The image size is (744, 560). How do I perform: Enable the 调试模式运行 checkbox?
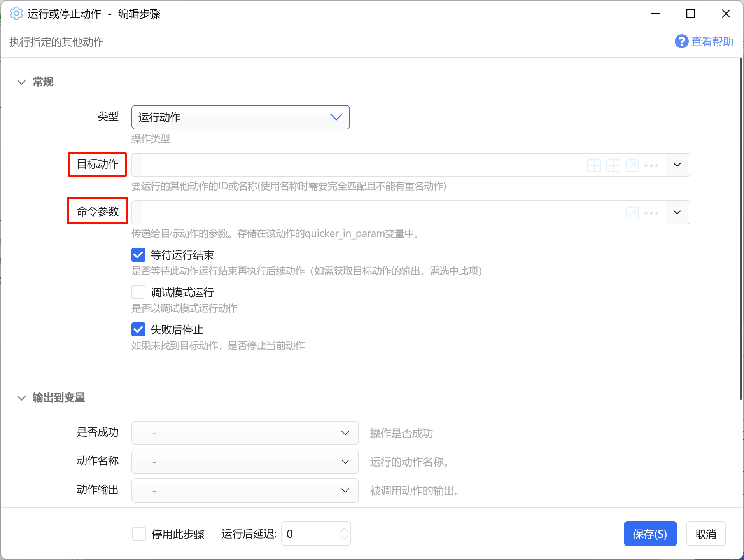click(x=138, y=292)
